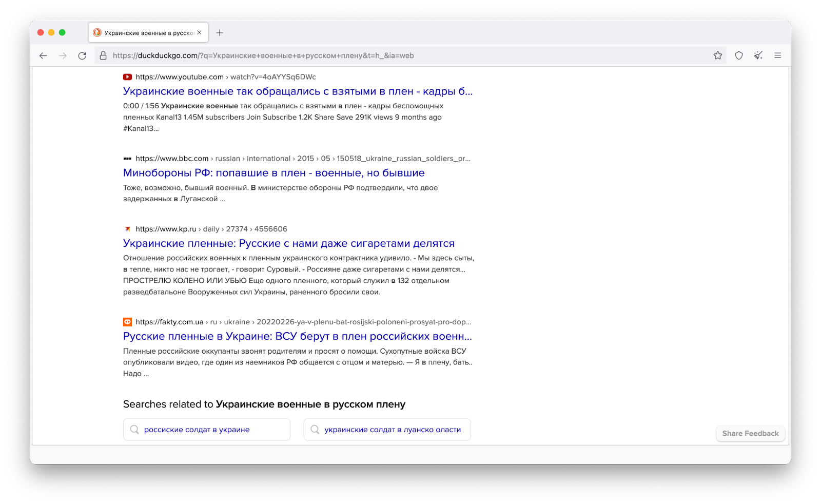821x504 pixels.
Task: Click the forward navigation arrow
Action: (x=63, y=55)
